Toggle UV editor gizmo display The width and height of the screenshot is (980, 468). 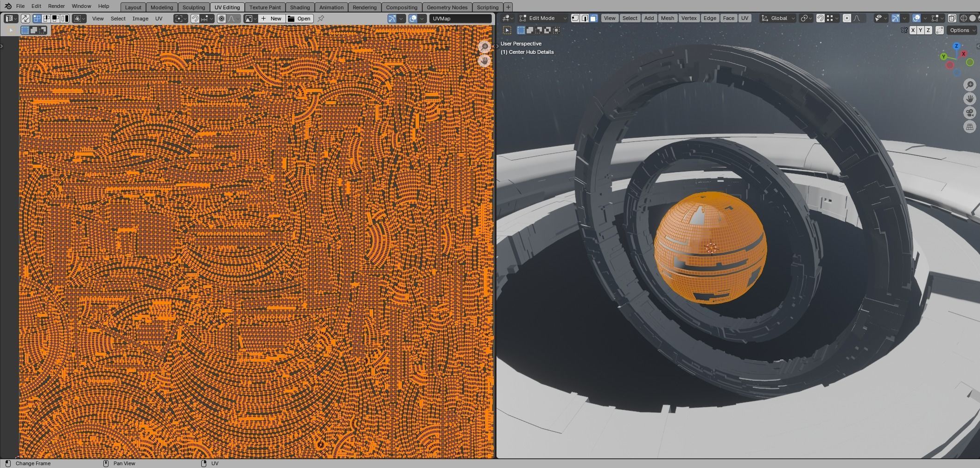point(392,19)
